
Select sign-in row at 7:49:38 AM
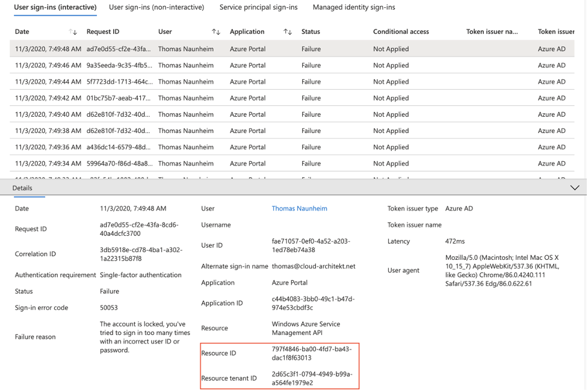[x=292, y=131]
